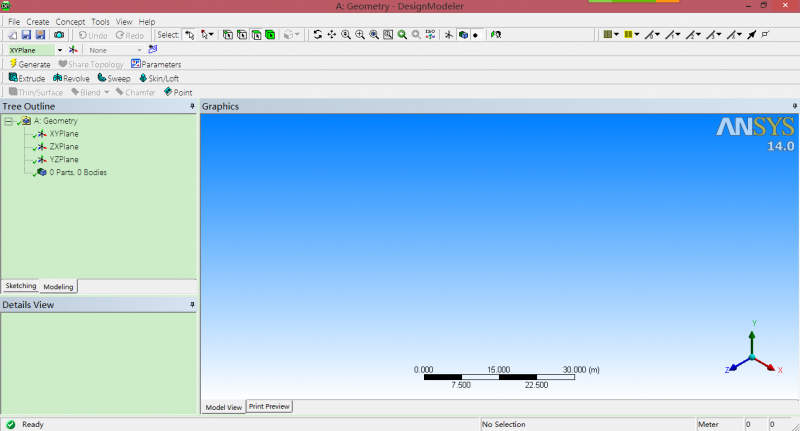
Task: Toggle the Face selection filter
Action: pyautogui.click(x=256, y=35)
